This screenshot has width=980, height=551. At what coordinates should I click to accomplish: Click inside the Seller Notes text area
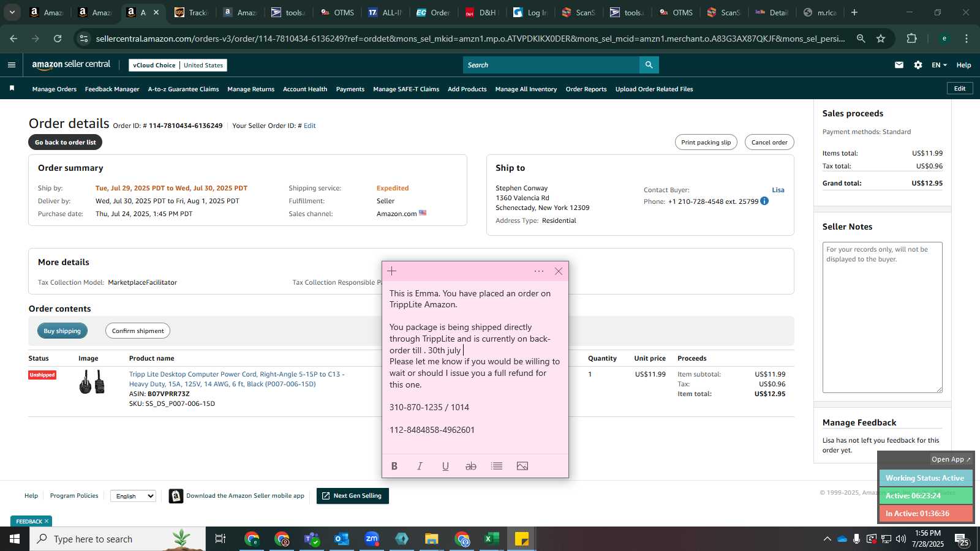pyautogui.click(x=882, y=317)
